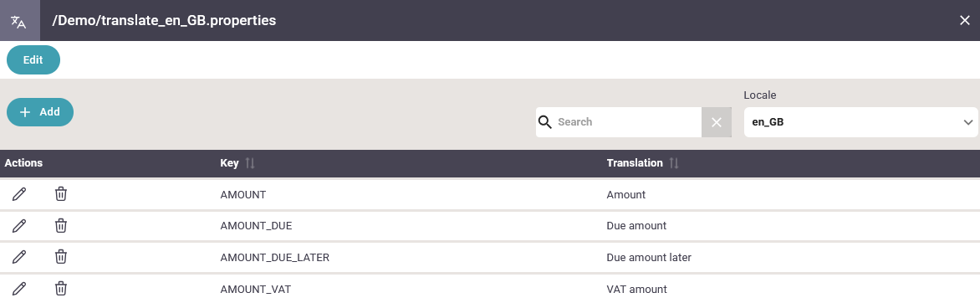Focus the Search input field
The image size is (980, 303).
[628, 122]
